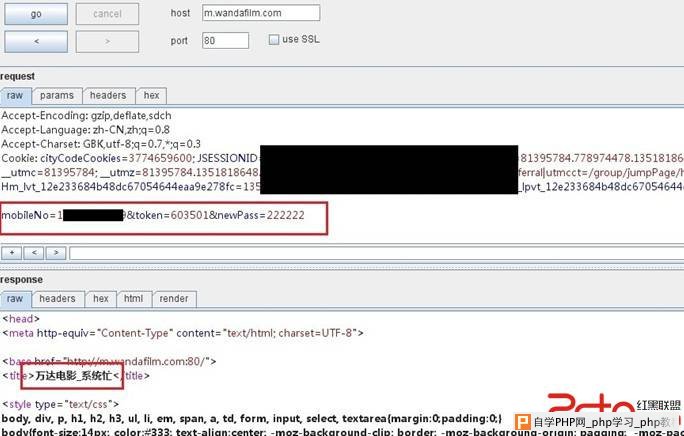Focus the request search text field

[x=376, y=253]
